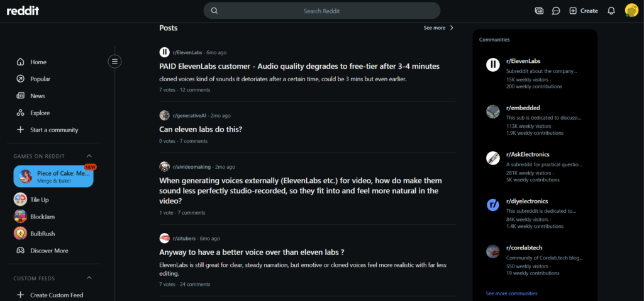
Task: Click r/AskElectronics community icon
Action: point(493,158)
